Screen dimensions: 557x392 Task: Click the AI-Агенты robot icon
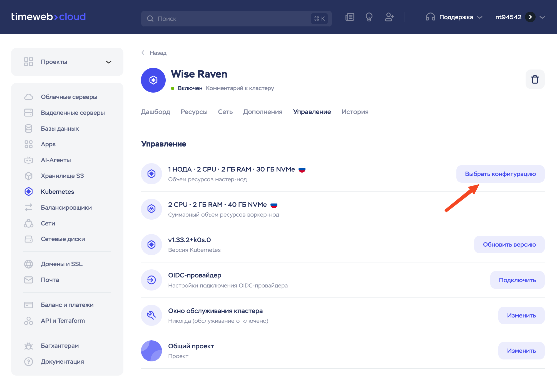pos(29,160)
